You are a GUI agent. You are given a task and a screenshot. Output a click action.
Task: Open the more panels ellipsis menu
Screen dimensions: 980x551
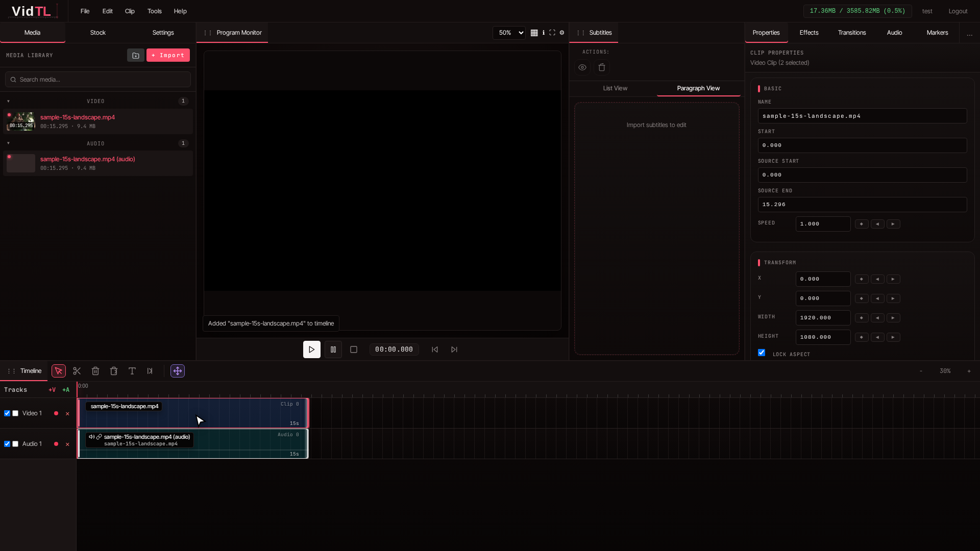(970, 34)
